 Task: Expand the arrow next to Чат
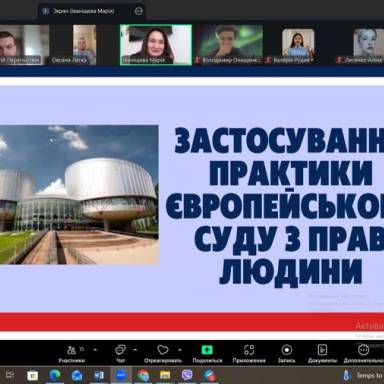(x=135, y=350)
